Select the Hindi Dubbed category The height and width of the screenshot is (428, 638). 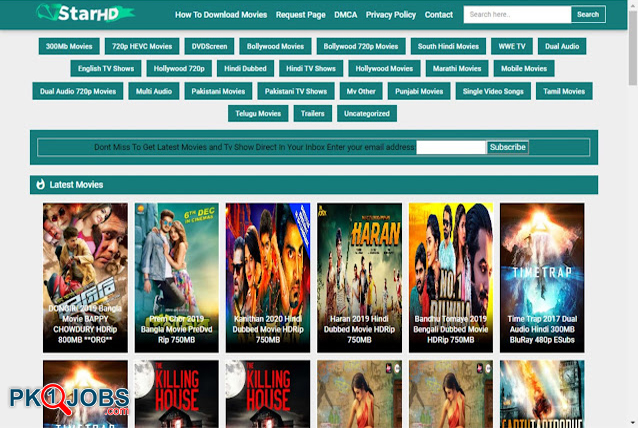coord(245,68)
